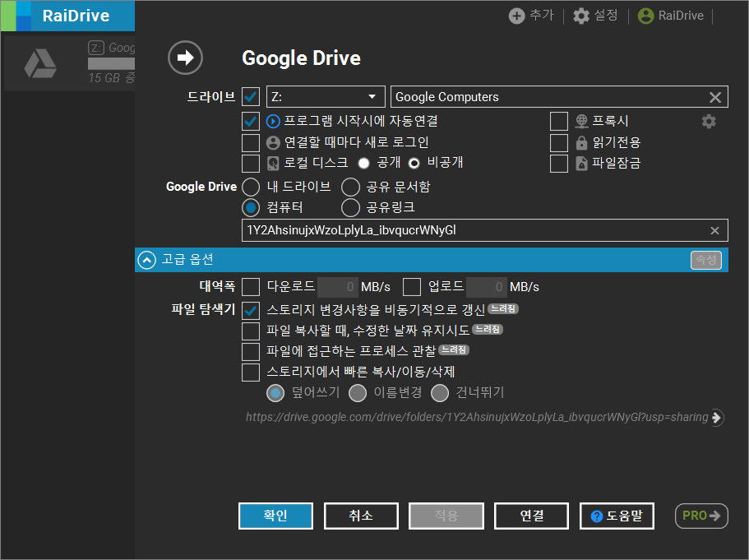
Task: Collapse the 고급 옵션 section
Action: 146,260
